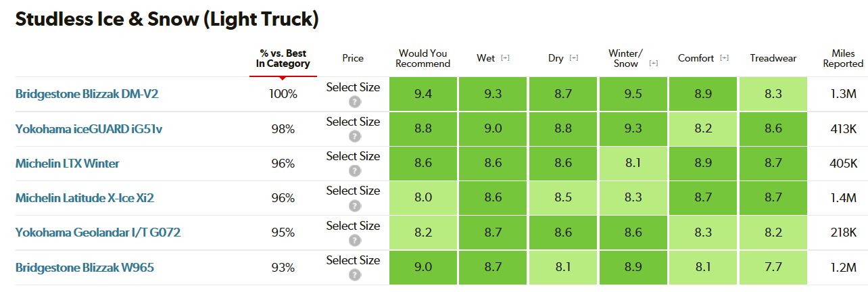Screen dimensions: 868x292
Task: Click help icon under Michelin LTX Winter price
Action: 354,171
